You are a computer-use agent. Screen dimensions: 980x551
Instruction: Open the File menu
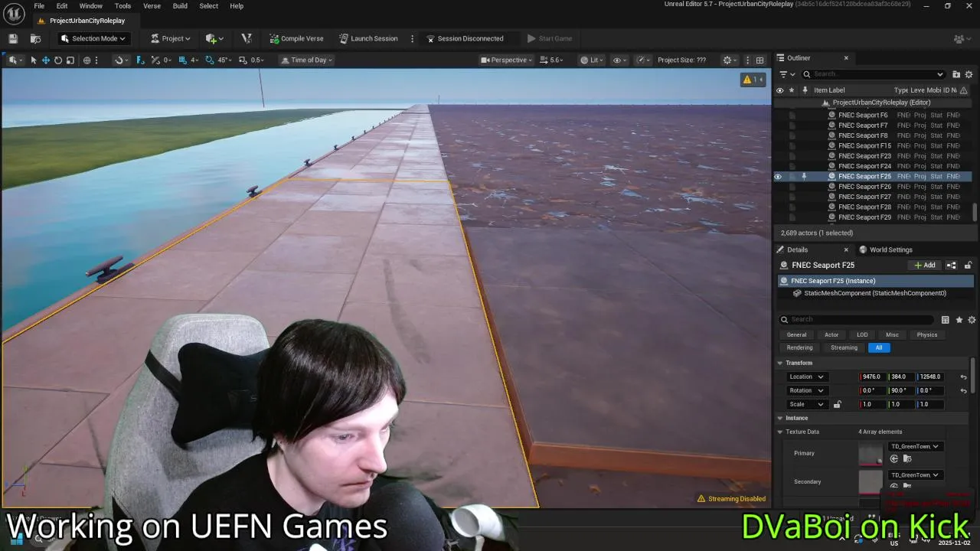[x=39, y=6]
